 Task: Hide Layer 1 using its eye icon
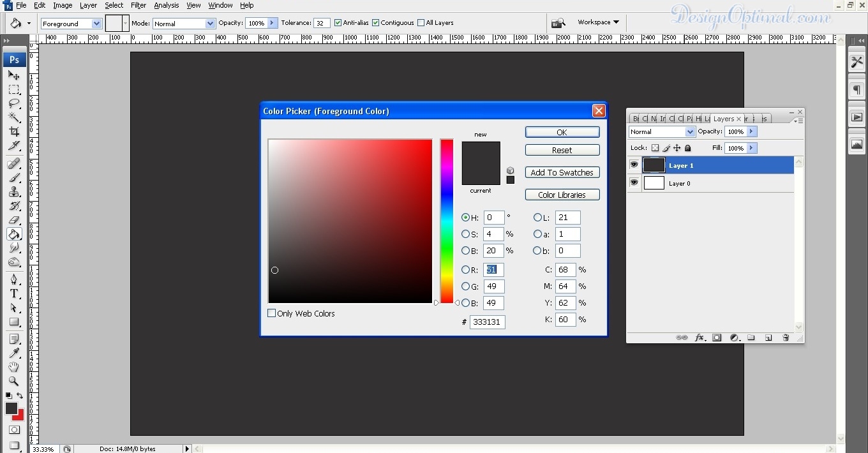coord(634,165)
